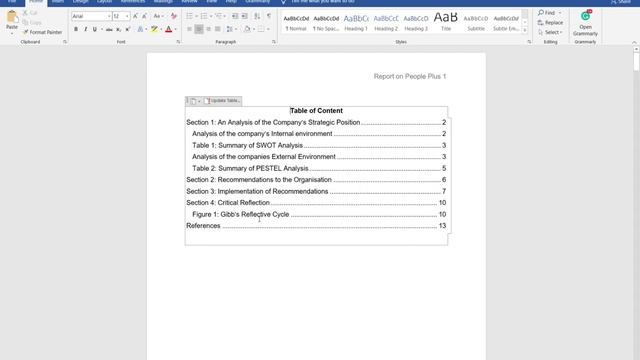Toggle Italic formatting

(85, 29)
